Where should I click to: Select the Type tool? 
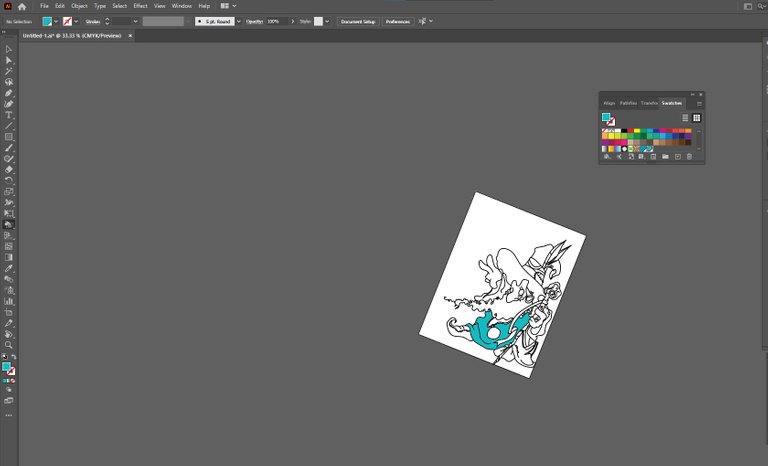click(8, 115)
